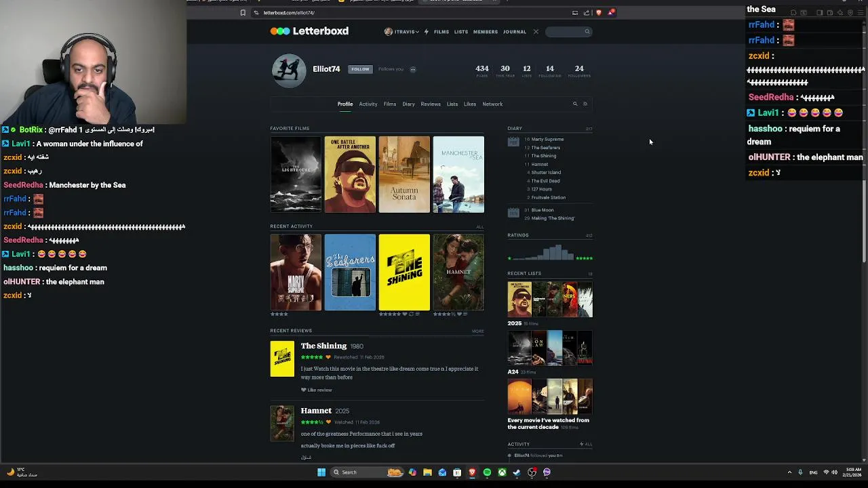Switch to the Activity tab
868x488 pixels.
368,104
